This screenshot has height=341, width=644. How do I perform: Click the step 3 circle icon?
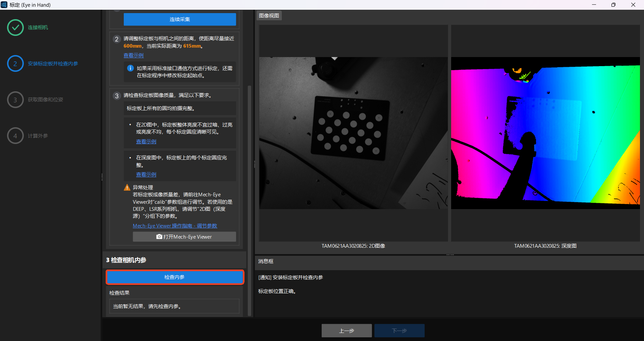point(15,100)
